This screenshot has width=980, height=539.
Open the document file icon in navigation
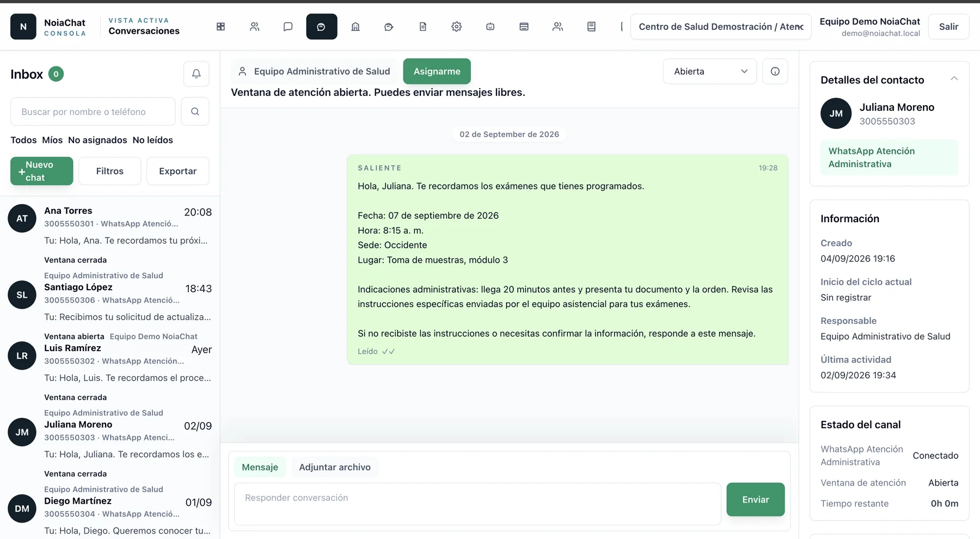(422, 27)
